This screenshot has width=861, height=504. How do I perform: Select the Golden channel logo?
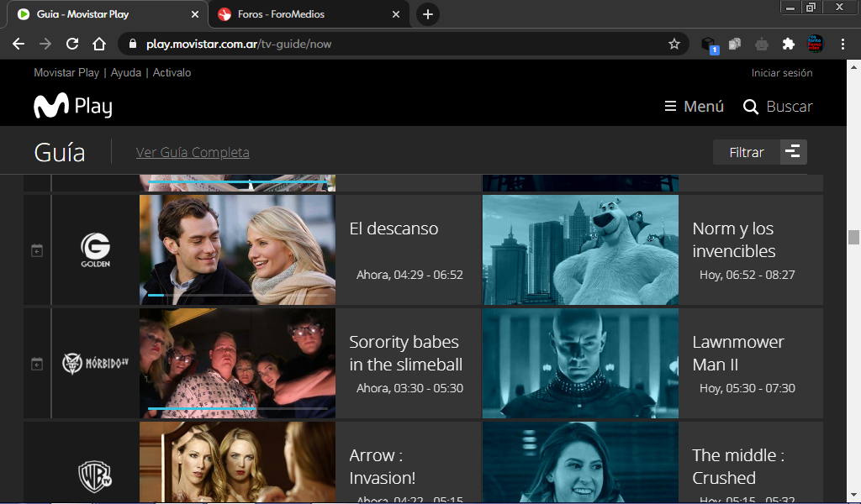[x=96, y=250]
